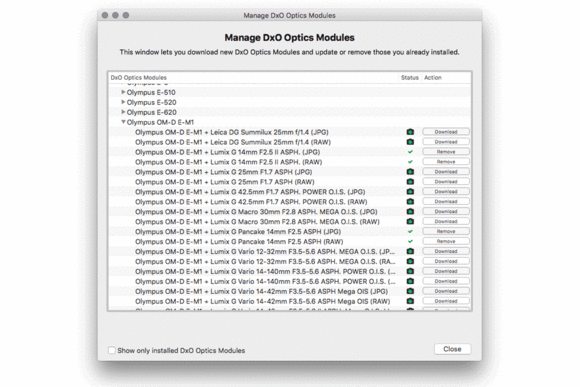Click installed checkmark for Lumix 14mm II (RAW)
Screen dimensions: 580x387
tap(410, 162)
